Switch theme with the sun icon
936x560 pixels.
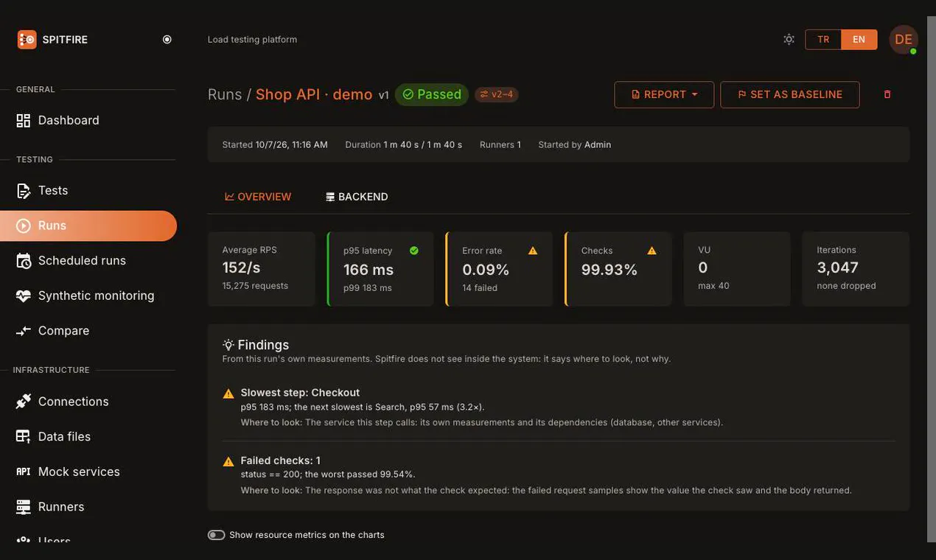[x=789, y=39]
